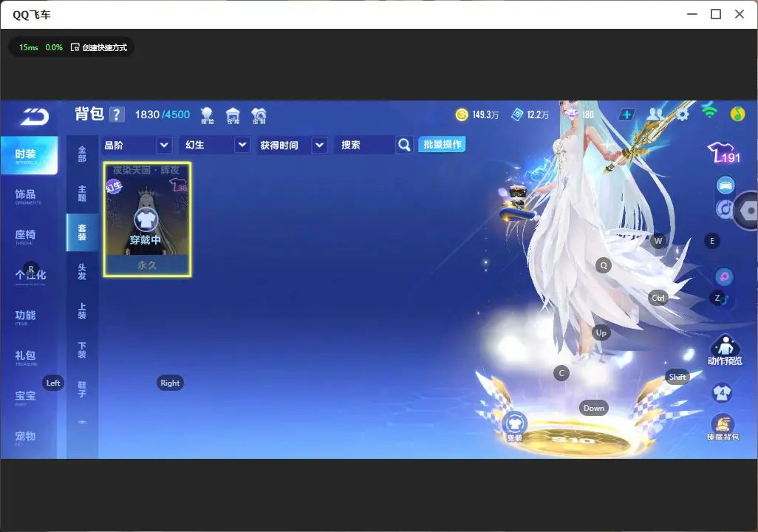Click the Left key overlay button
758x532 pixels.
(53, 383)
